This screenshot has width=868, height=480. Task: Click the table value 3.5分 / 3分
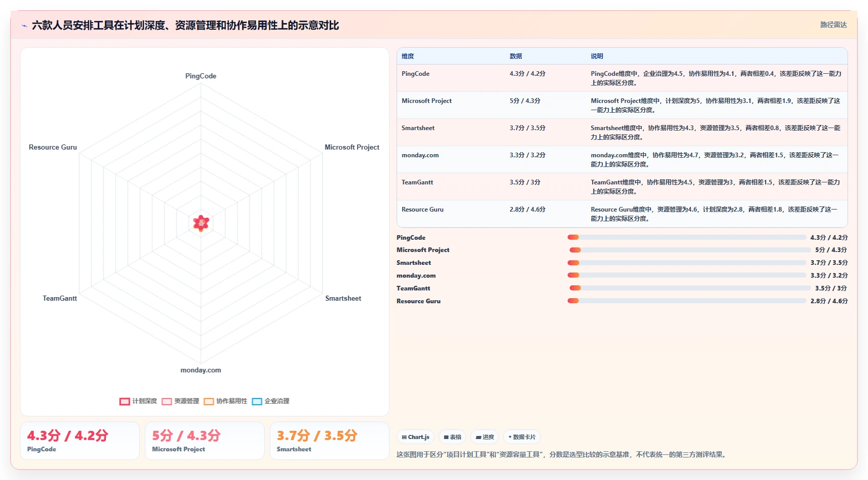(525, 182)
